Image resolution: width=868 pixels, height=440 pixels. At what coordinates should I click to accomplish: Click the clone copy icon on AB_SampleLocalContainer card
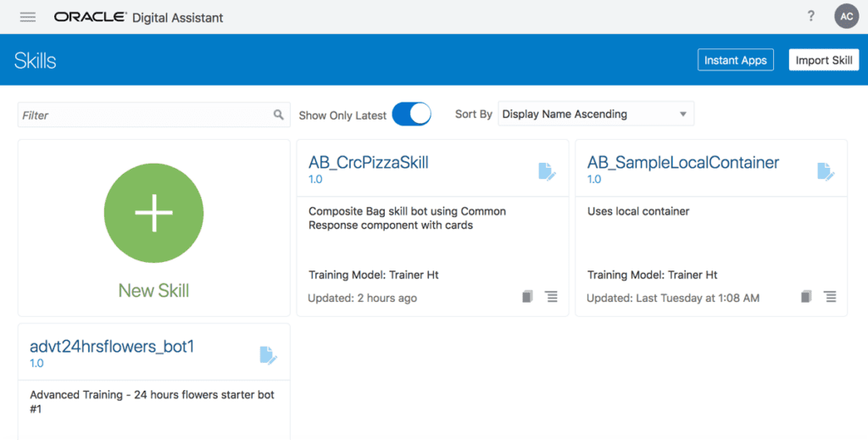pos(807,297)
